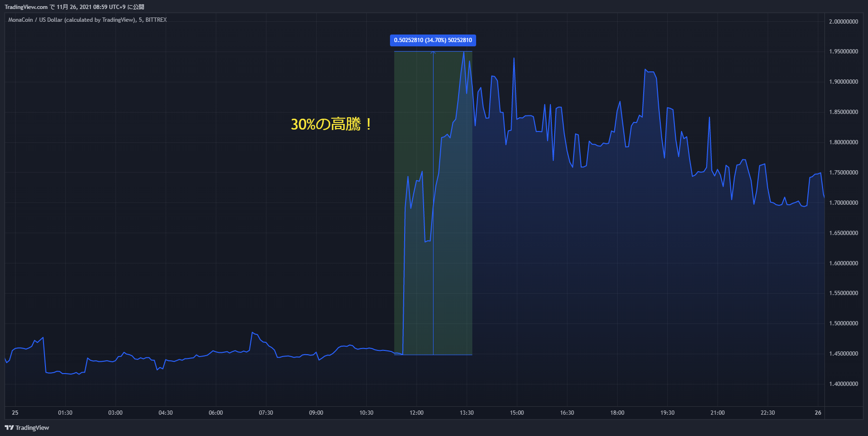Click the 10:30 time axis label
The image size is (868, 436).
pyautogui.click(x=366, y=413)
